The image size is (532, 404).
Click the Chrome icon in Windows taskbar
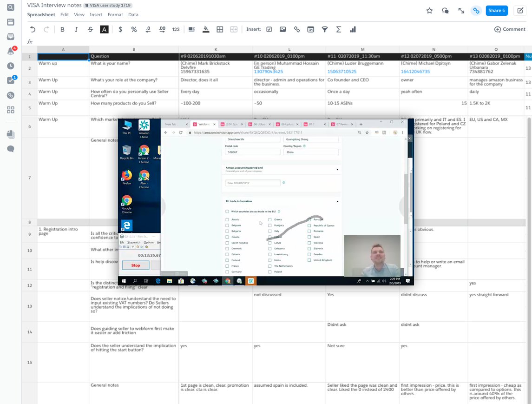click(228, 281)
